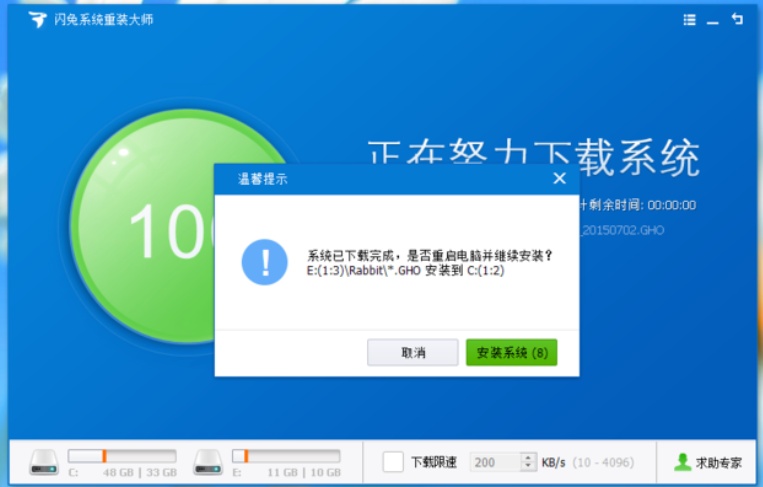Click the _20150702.GHO file name text
Viewport: 763px width, 487px height.
pos(622,230)
